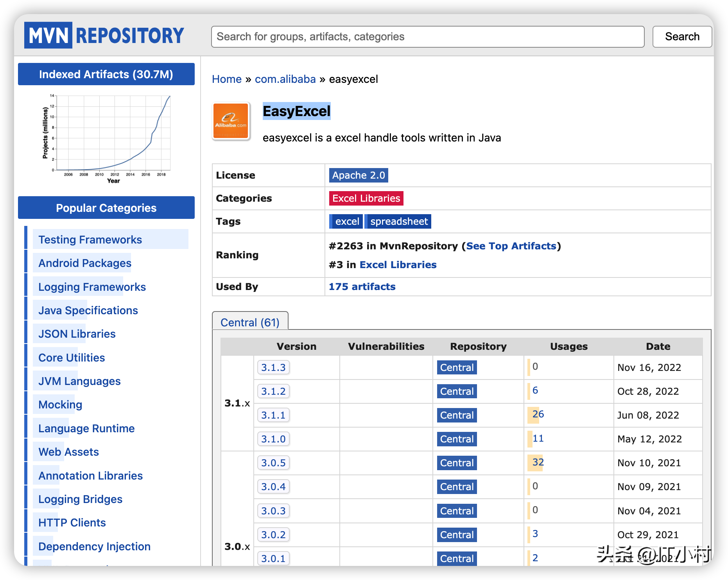Go to the Home breadcrumb link
The image size is (728, 580).
(x=227, y=79)
